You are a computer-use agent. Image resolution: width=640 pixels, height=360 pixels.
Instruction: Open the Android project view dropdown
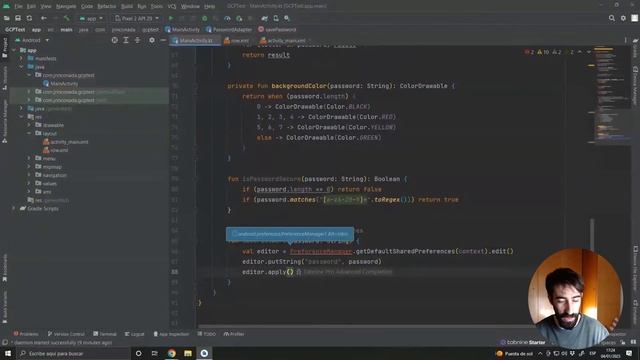pyautogui.click(x=32, y=40)
